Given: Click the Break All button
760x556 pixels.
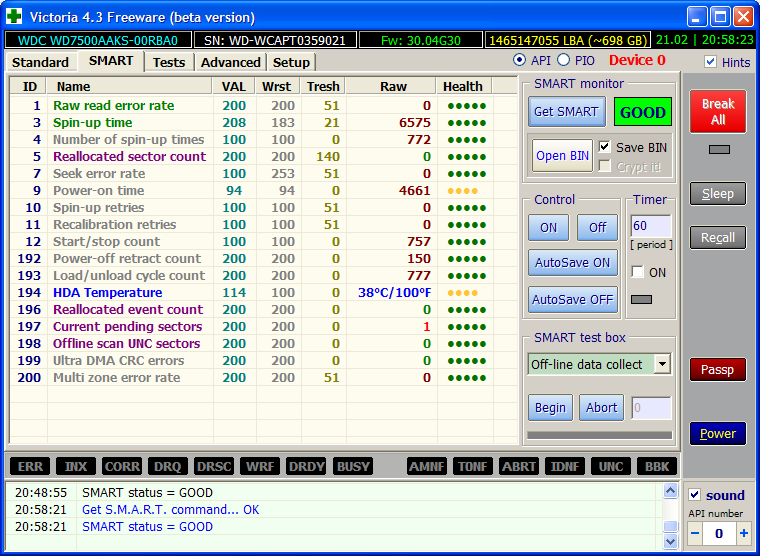Looking at the screenshot, I should (x=718, y=111).
